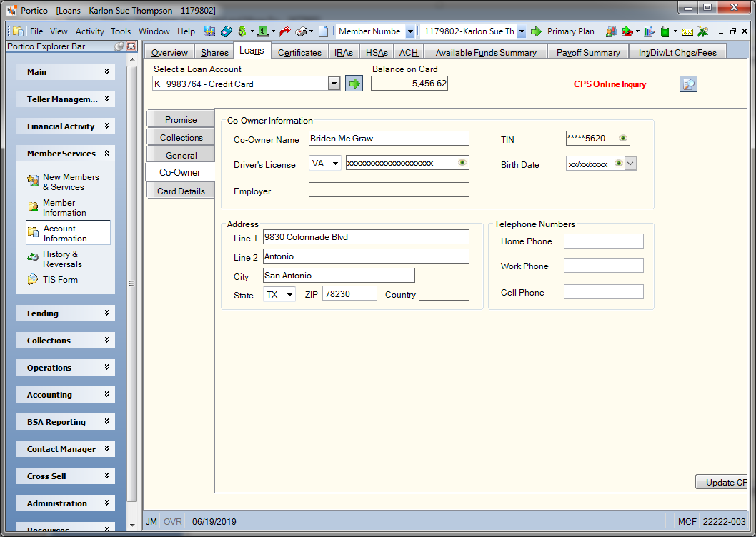Click the explorer bar scroll down arrow
The image size is (756, 537).
click(131, 525)
